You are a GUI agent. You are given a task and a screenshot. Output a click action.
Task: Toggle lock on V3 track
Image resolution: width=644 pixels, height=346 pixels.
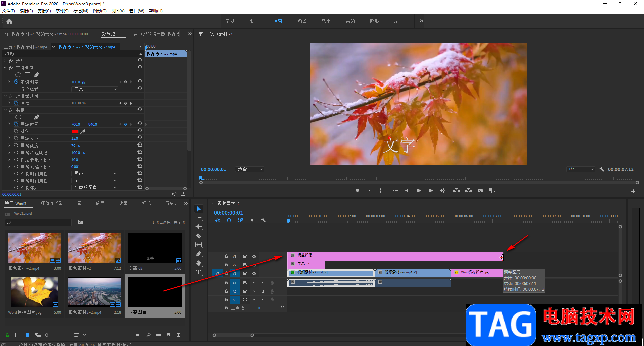(226, 256)
